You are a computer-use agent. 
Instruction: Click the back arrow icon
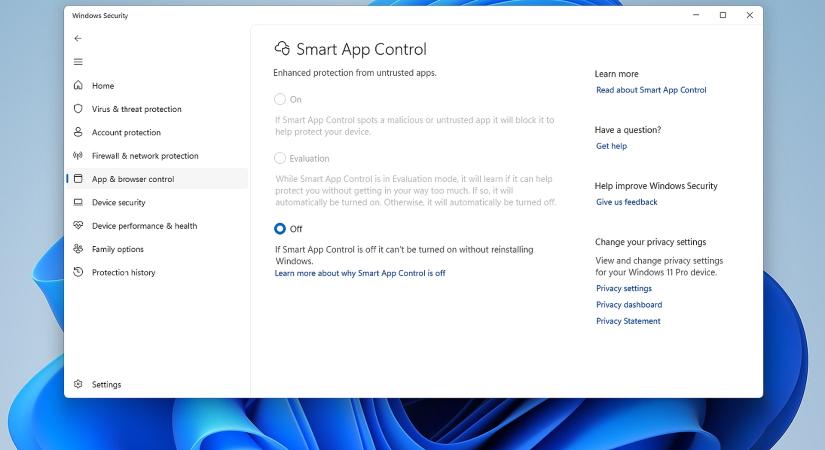tap(78, 38)
